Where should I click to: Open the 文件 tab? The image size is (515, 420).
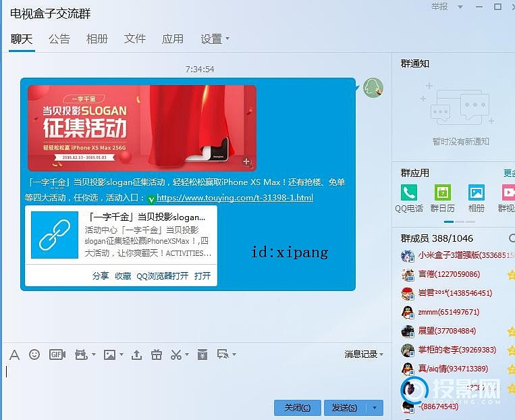[135, 39]
